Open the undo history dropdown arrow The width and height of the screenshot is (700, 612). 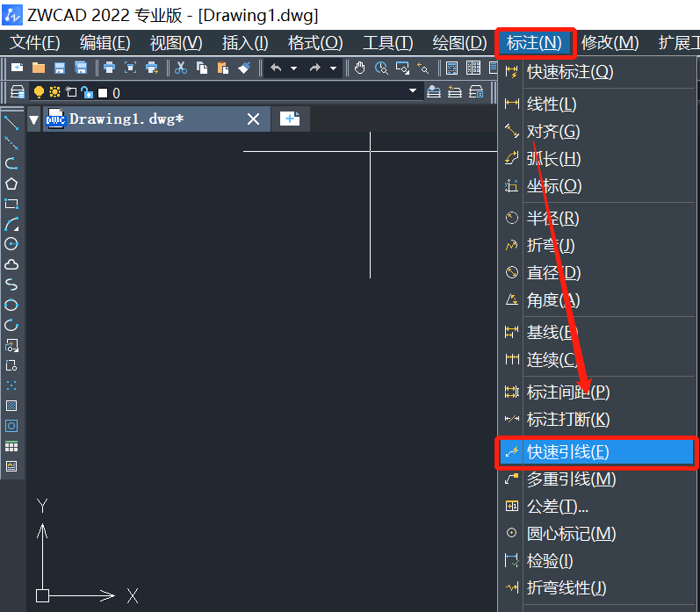point(293,68)
